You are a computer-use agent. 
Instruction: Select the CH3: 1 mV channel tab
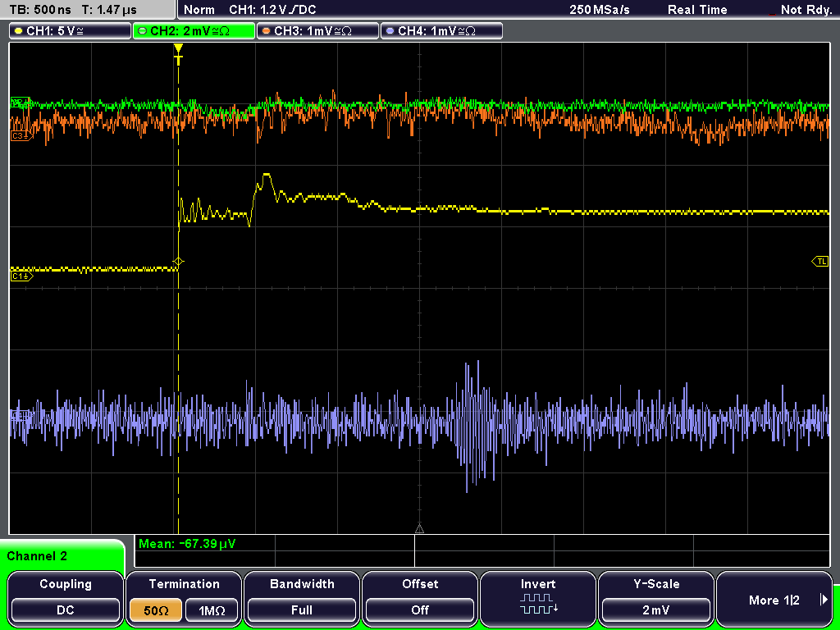coord(317,31)
